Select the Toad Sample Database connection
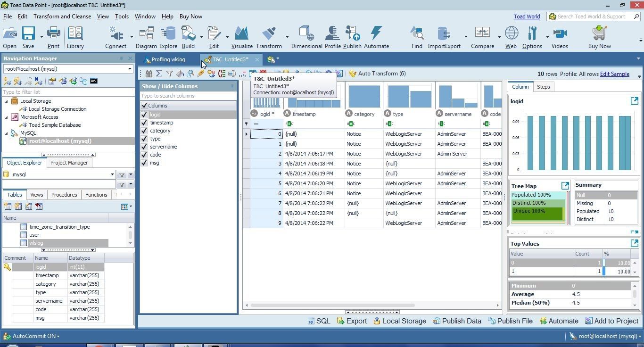The height and width of the screenshot is (347, 644). pyautogui.click(x=55, y=125)
